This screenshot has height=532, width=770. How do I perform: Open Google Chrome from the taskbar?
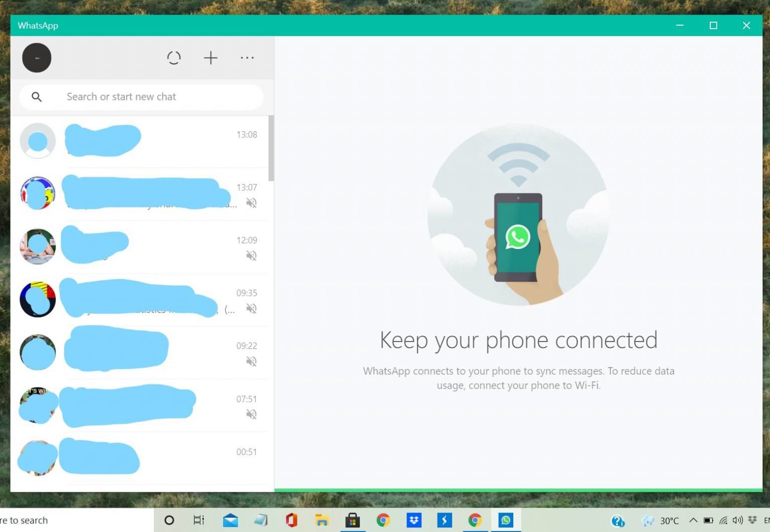pyautogui.click(x=383, y=520)
